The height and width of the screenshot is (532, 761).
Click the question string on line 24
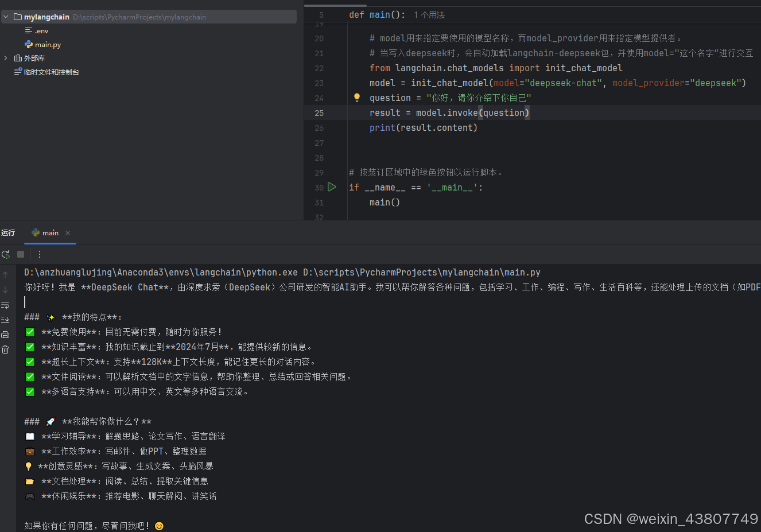479,98
